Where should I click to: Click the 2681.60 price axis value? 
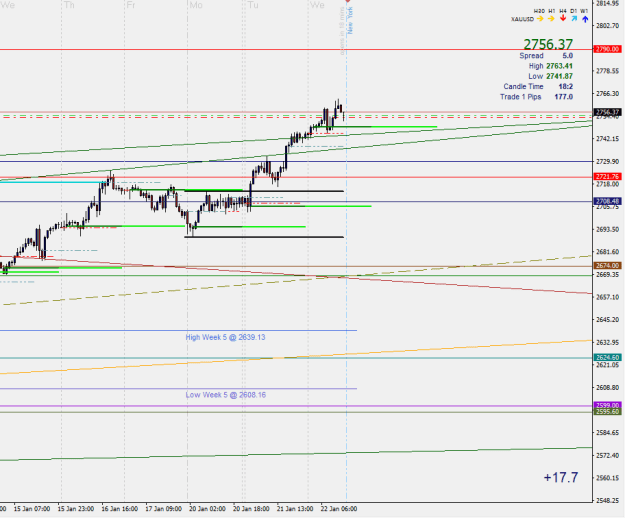click(x=607, y=252)
